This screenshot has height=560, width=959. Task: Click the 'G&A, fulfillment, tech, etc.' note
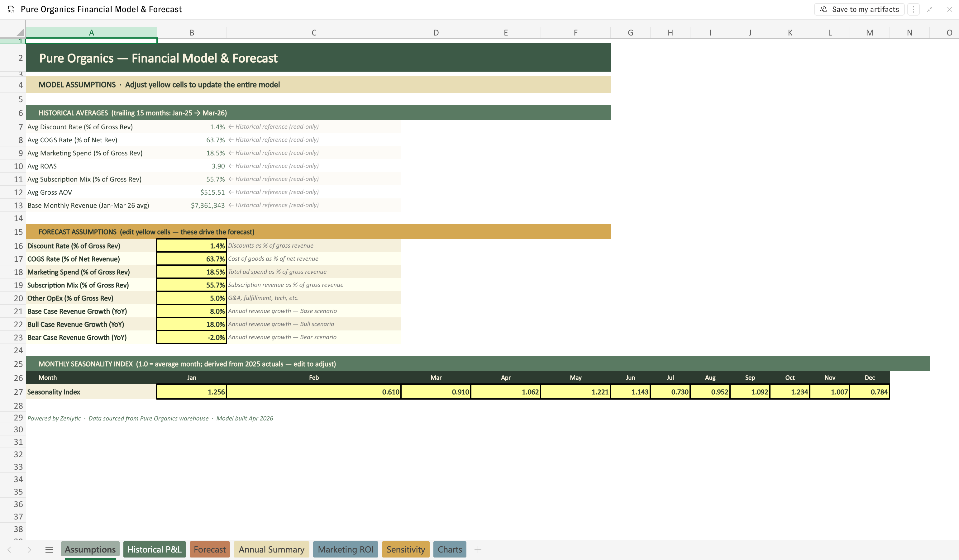tap(263, 298)
